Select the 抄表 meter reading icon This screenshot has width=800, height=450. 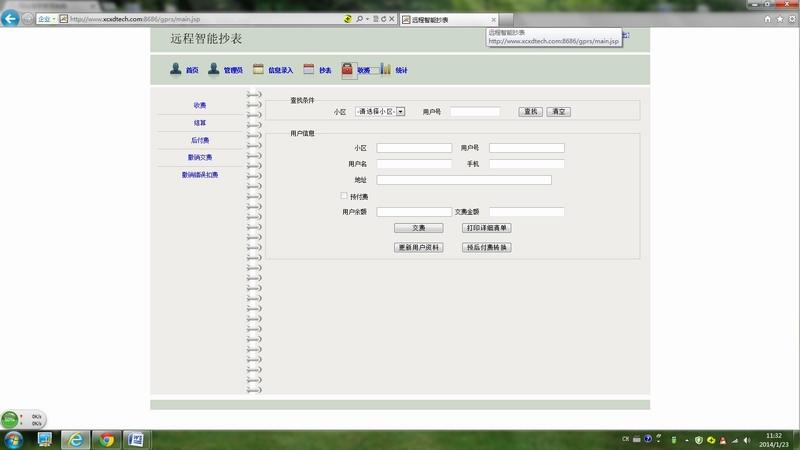pyautogui.click(x=309, y=69)
